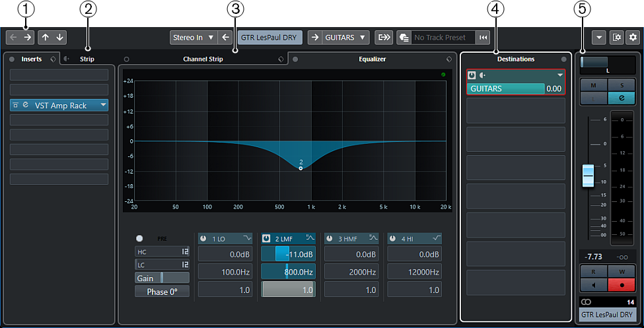644x328 pixels.
Task: Click the edit channel settings 'e' button
Action: [x=622, y=98]
